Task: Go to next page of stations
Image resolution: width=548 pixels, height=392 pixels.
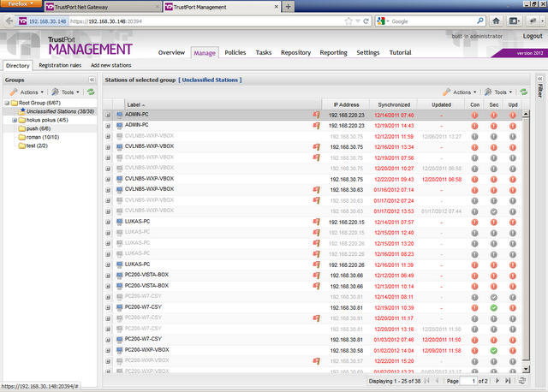Action: click(x=499, y=380)
